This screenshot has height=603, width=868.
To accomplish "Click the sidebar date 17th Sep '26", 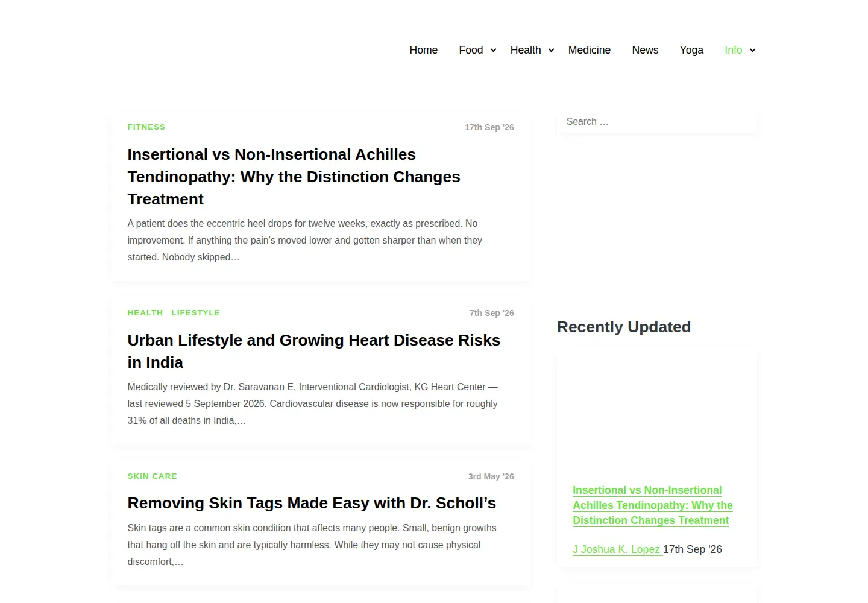I will 693,549.
